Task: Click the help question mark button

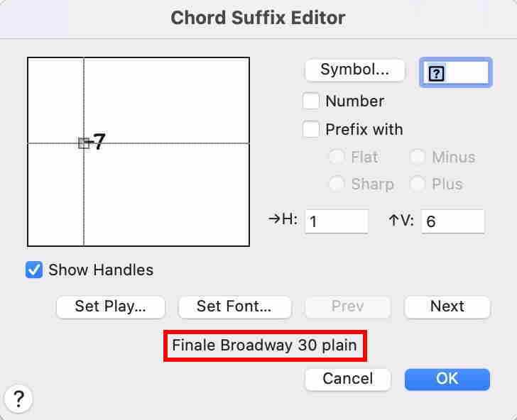Action: 18,399
